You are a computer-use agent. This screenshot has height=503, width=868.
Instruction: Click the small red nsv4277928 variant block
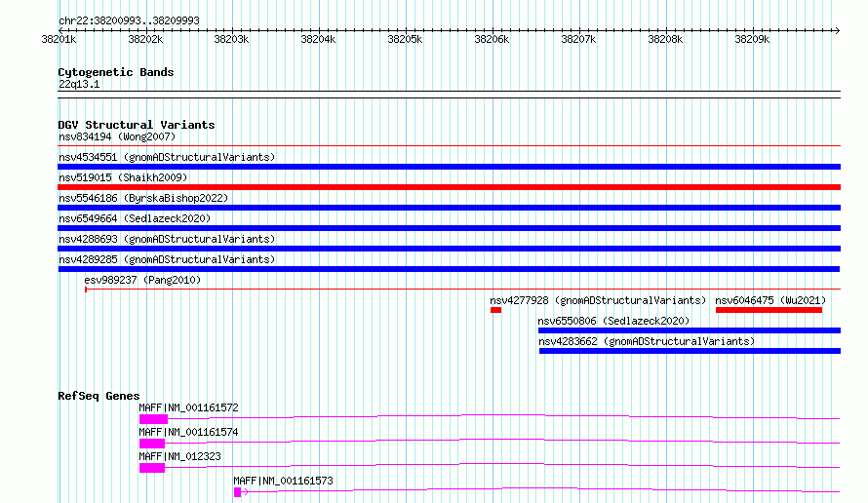495,310
